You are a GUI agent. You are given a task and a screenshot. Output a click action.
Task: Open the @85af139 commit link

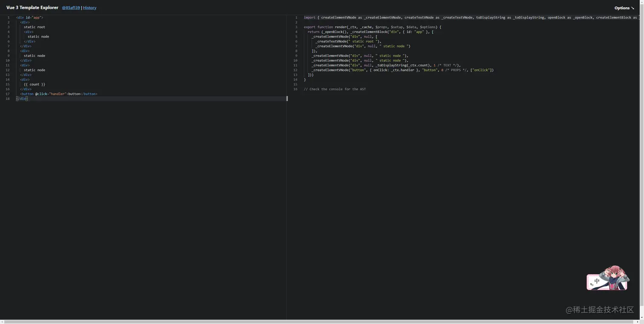(71, 8)
